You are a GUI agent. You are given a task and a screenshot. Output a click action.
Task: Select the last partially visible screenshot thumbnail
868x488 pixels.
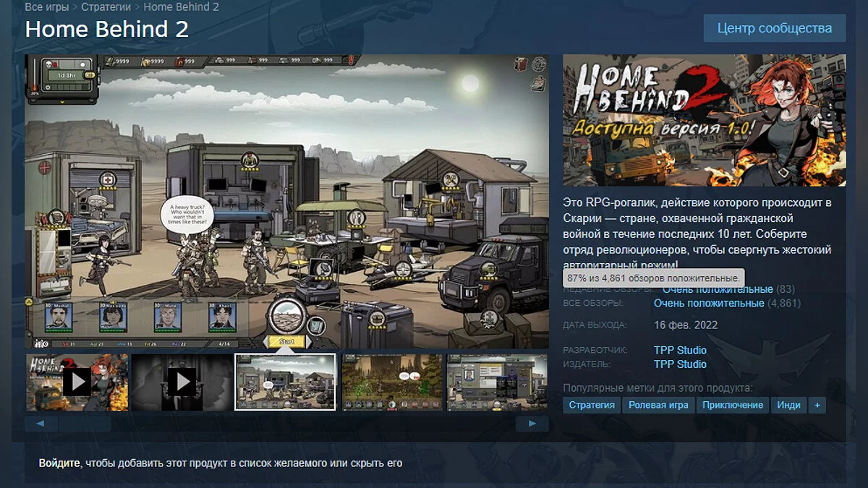point(497,382)
